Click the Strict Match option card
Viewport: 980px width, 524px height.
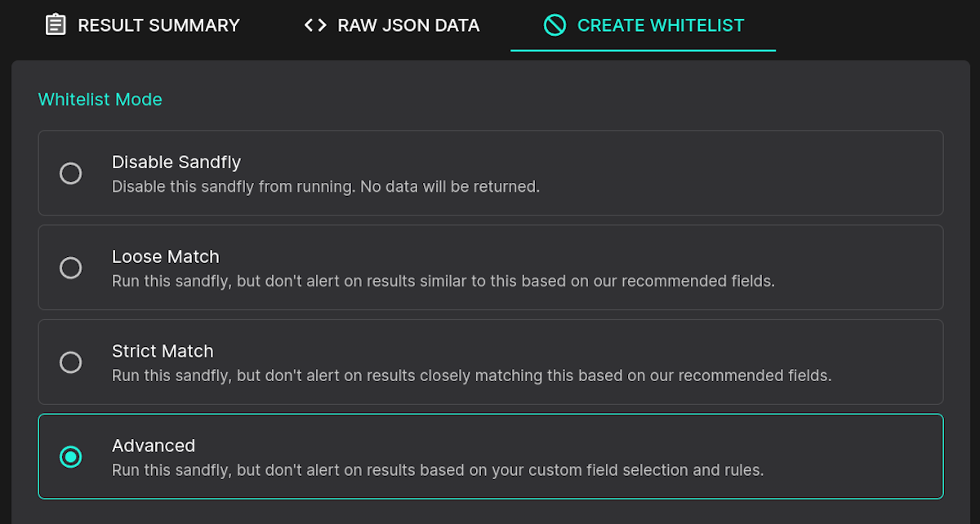(x=490, y=362)
